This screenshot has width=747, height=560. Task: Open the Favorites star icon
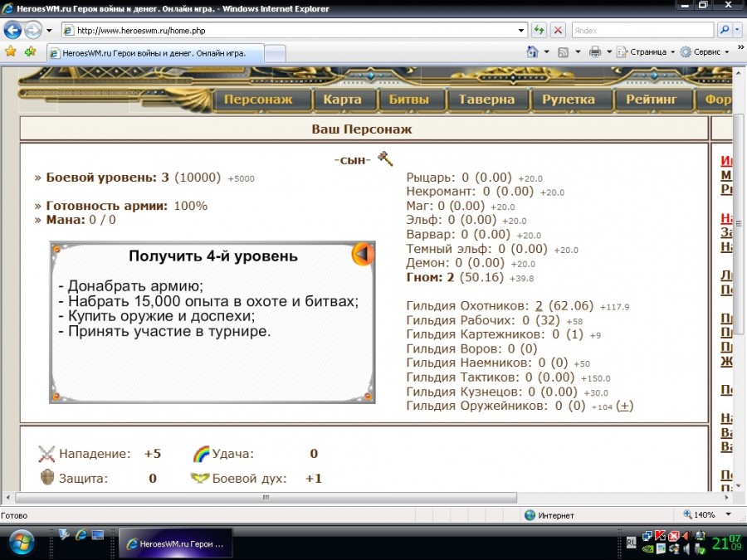click(11, 51)
